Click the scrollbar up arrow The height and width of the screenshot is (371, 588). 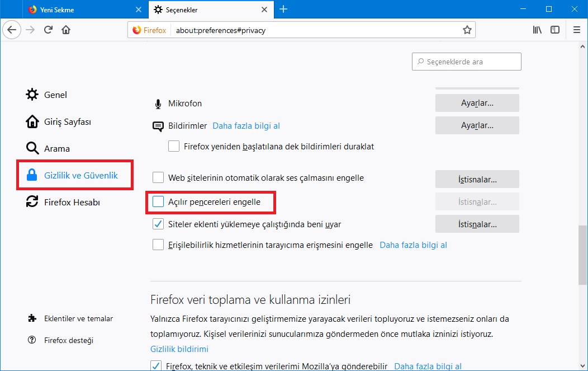click(582, 46)
